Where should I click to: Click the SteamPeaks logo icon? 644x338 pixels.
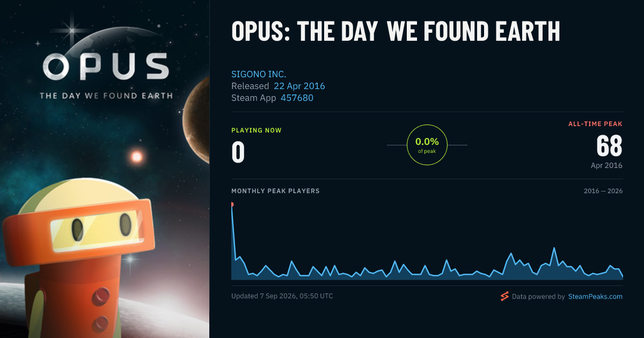coord(504,296)
